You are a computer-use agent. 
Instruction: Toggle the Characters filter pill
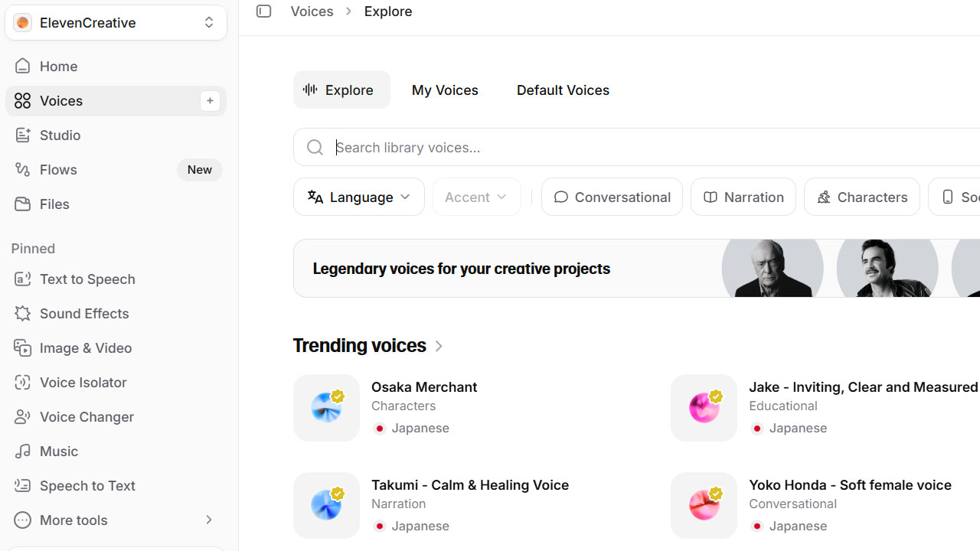pos(861,197)
